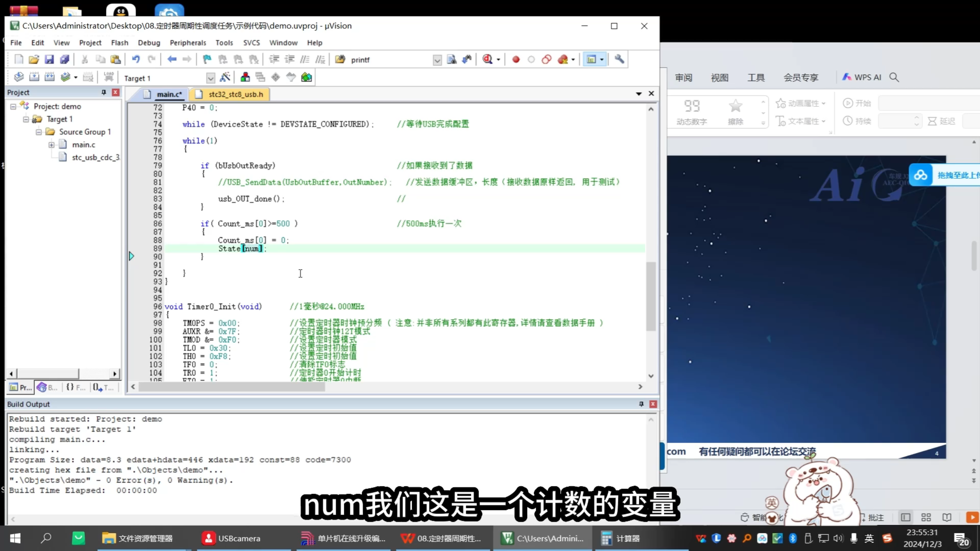Expand the main.c node in the project tree
The height and width of the screenshot is (551, 980).
click(x=52, y=145)
